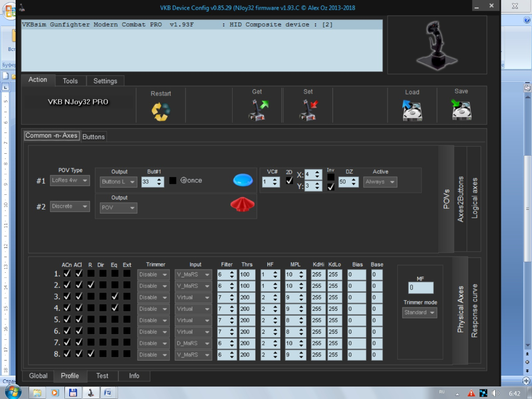Click the blue POV #1 button icon

243,180
